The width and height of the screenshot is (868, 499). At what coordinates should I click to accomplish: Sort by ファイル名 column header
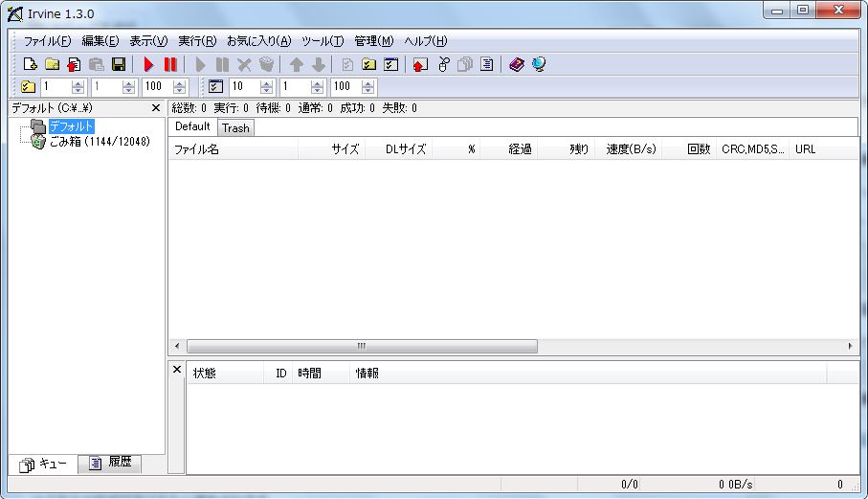tap(234, 149)
